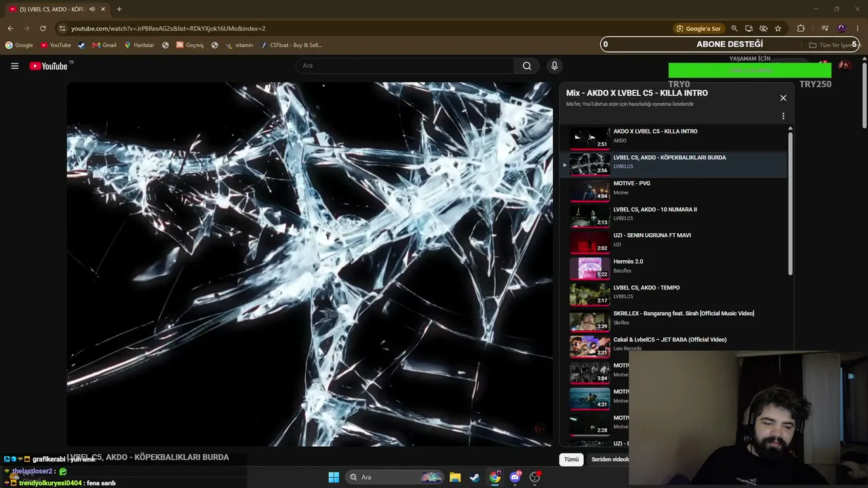
Task: Open the YouTube bookmark in the bookmarks bar
Action: (x=56, y=45)
